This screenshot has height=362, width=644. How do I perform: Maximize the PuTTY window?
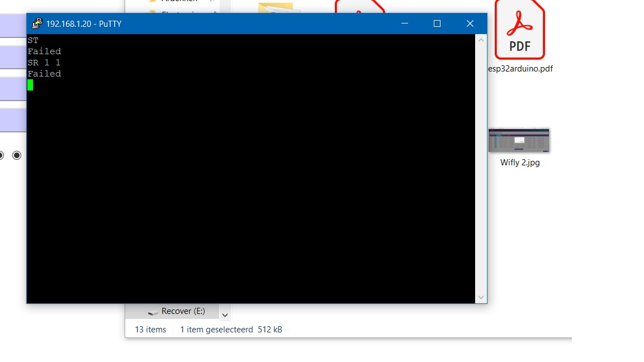point(437,23)
